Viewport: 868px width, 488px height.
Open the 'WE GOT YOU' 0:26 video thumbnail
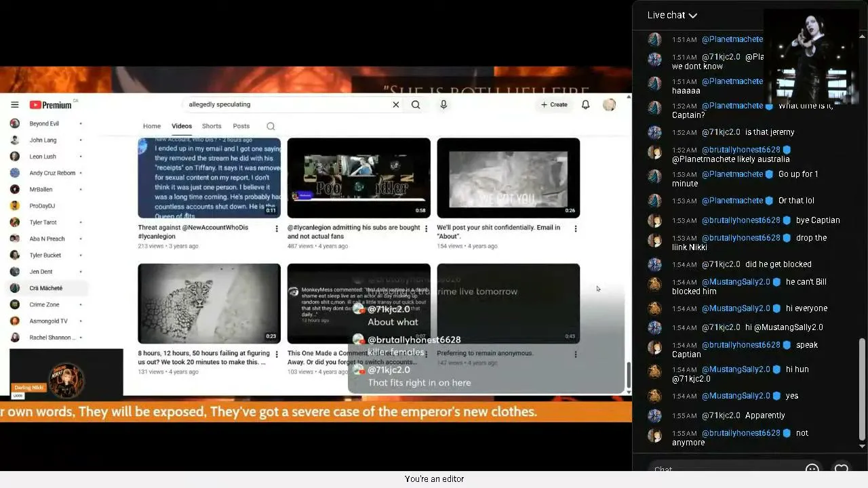508,178
